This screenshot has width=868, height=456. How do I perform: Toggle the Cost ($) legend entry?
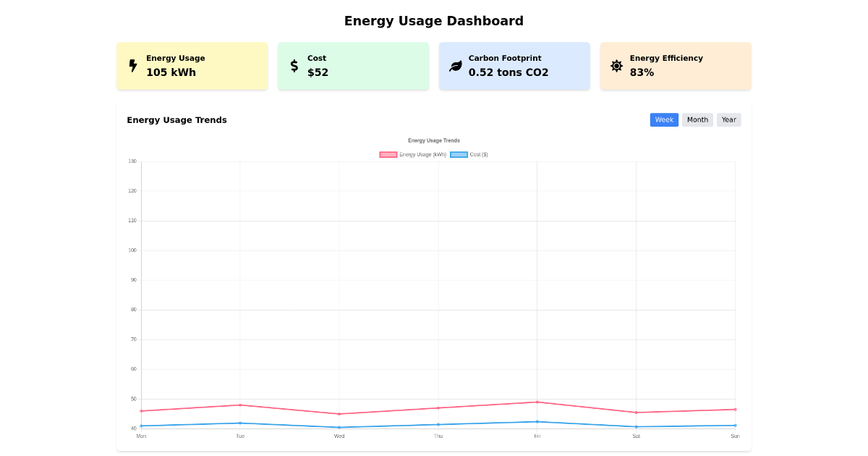pyautogui.click(x=474, y=154)
